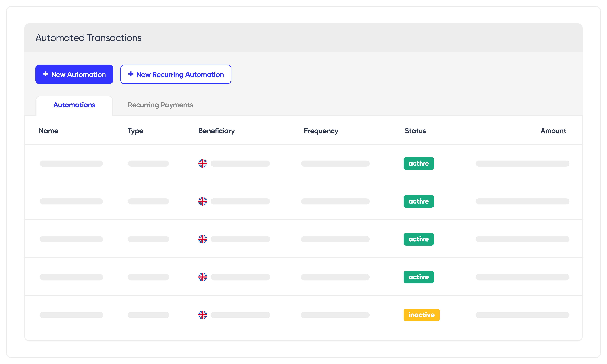This screenshot has width=607, height=364.
Task: Select the UK flag in the fourth beneficiary row
Action: coord(202,277)
